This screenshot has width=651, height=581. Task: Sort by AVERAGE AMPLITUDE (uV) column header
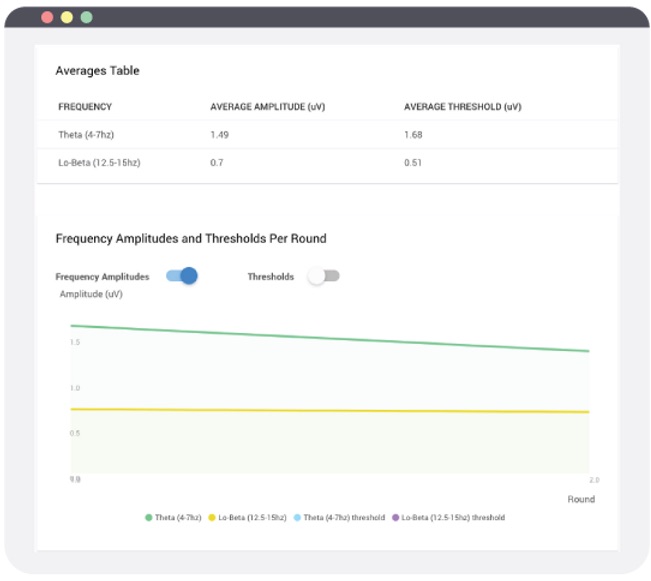pos(267,106)
